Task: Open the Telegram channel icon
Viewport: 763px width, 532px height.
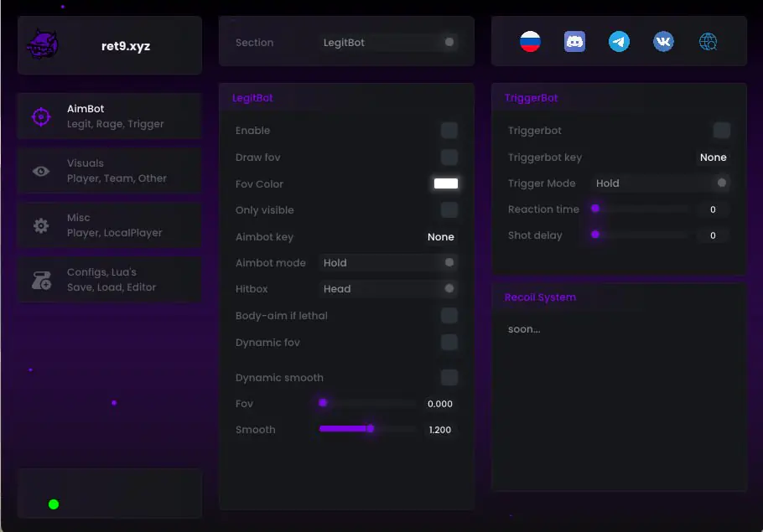Action: 619,42
